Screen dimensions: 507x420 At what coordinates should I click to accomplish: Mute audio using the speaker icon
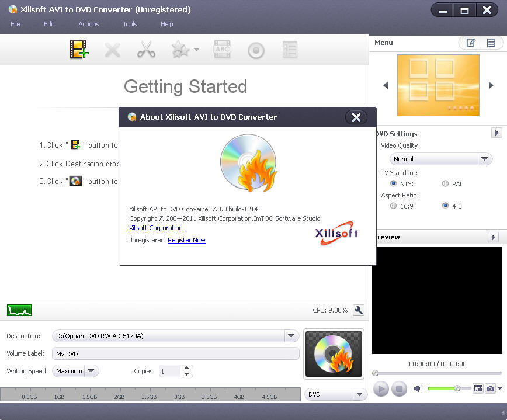418,388
